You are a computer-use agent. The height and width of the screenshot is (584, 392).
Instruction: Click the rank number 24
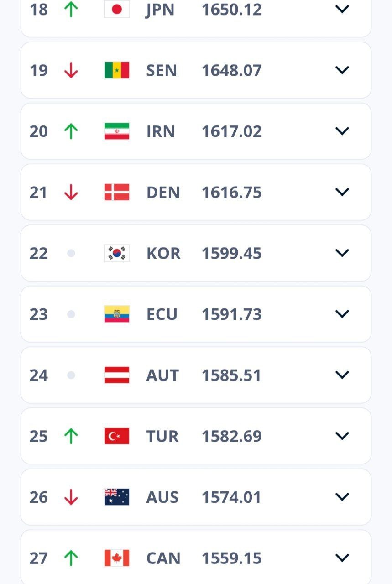click(39, 375)
